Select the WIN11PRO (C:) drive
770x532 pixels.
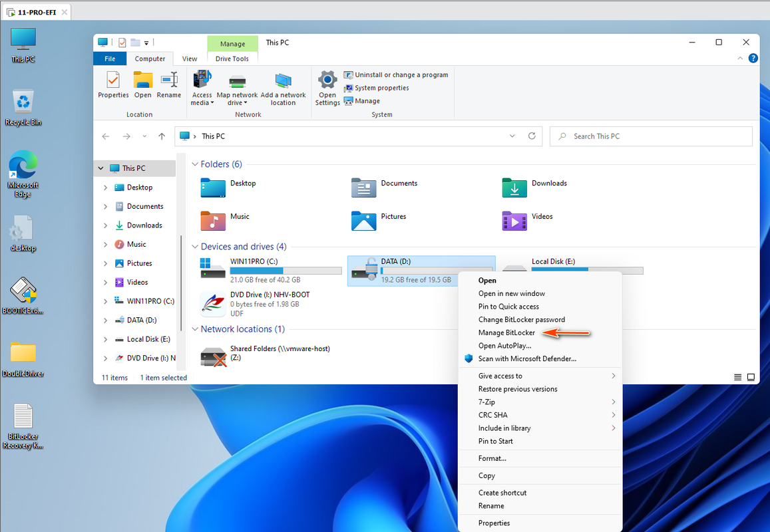[271, 271]
